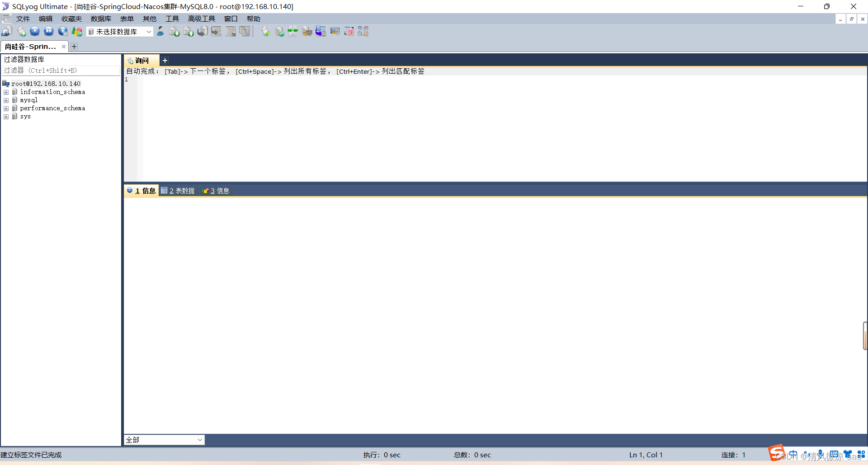Click the execute query play icon
The image size is (868, 465).
click(x=35, y=31)
